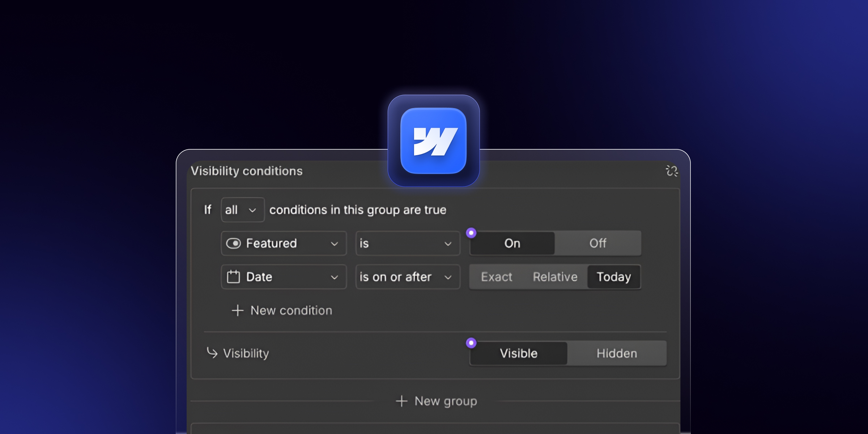Screen dimensions: 868x434
Task: Set visibility to Hidden
Action: point(617,353)
